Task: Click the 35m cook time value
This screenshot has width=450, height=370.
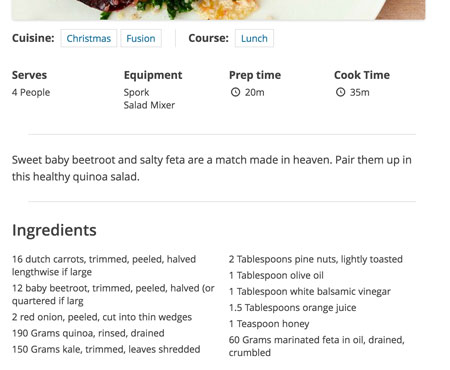Action: point(360,92)
